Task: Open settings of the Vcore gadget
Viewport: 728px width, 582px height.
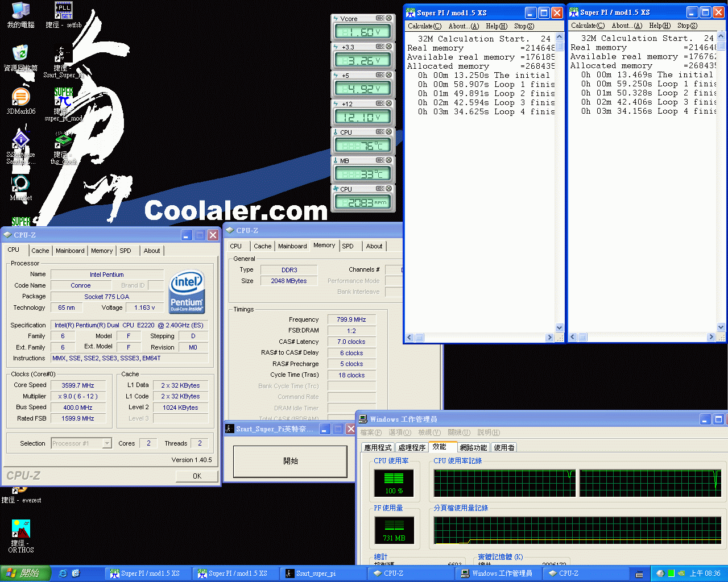Action: [380, 18]
